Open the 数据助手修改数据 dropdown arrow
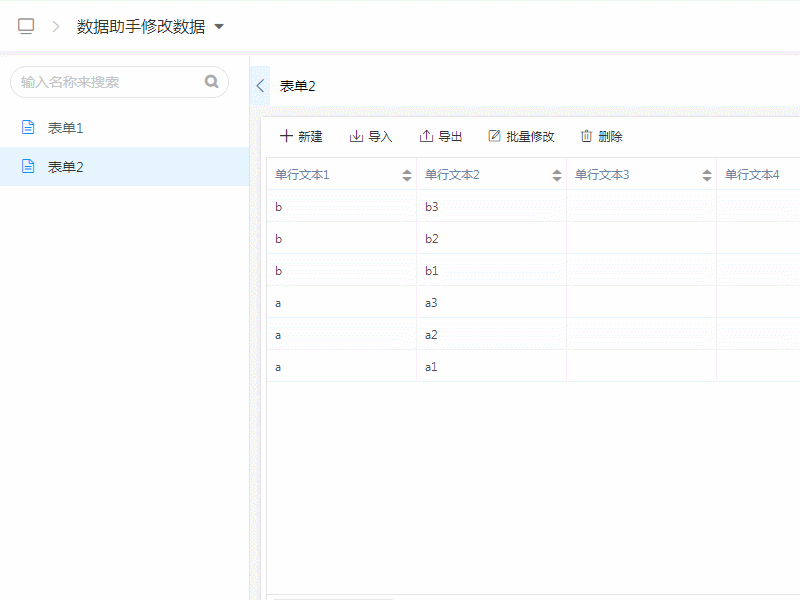800x600 pixels. point(219,27)
